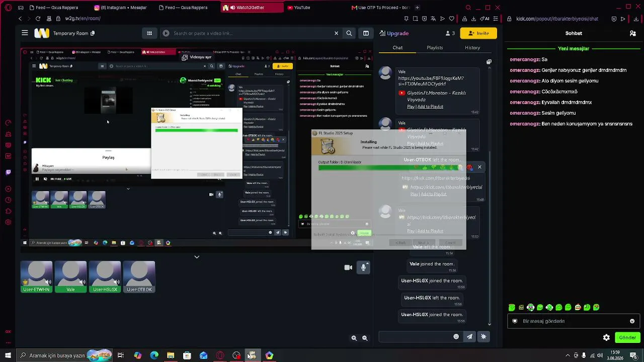Open the Watch2Gether hamburger menu

(25, 33)
